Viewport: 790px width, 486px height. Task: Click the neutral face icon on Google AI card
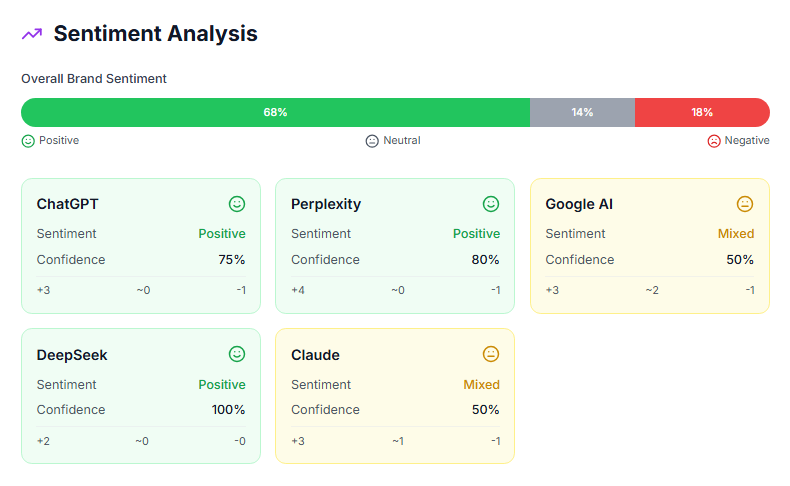point(745,204)
